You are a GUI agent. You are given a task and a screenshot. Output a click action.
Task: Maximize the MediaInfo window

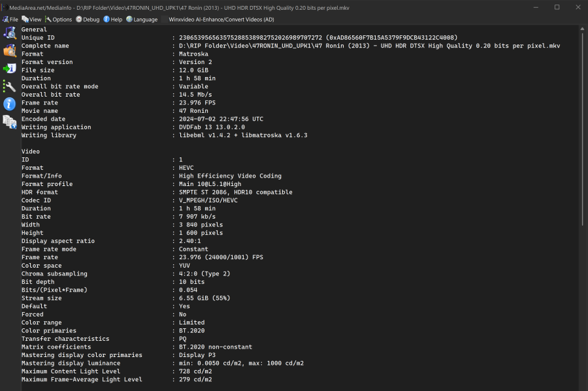coord(557,7)
